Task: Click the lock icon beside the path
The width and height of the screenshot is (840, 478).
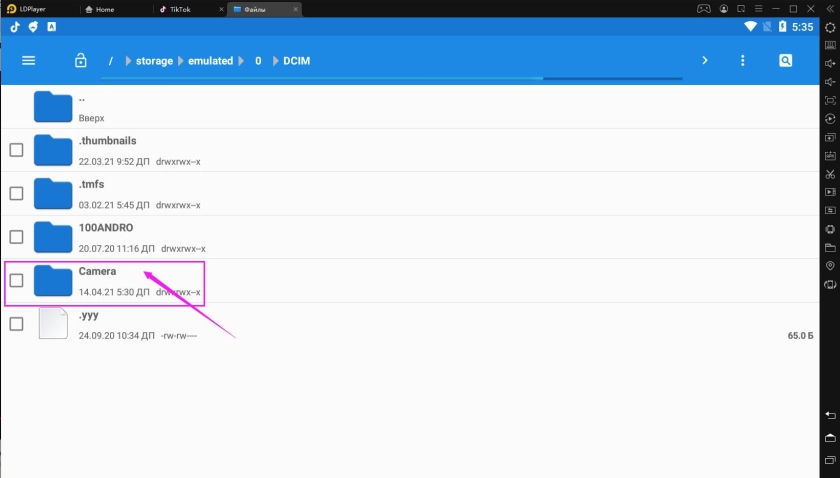Action: (x=81, y=61)
